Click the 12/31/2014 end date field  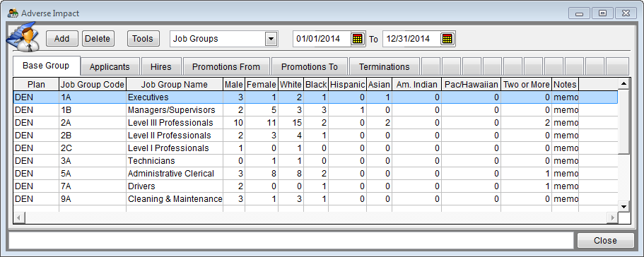tap(412, 39)
